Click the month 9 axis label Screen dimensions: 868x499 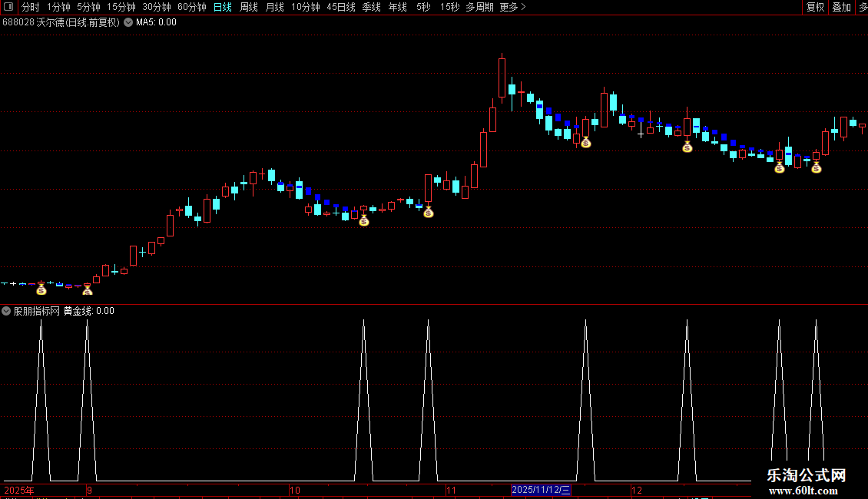click(89, 490)
